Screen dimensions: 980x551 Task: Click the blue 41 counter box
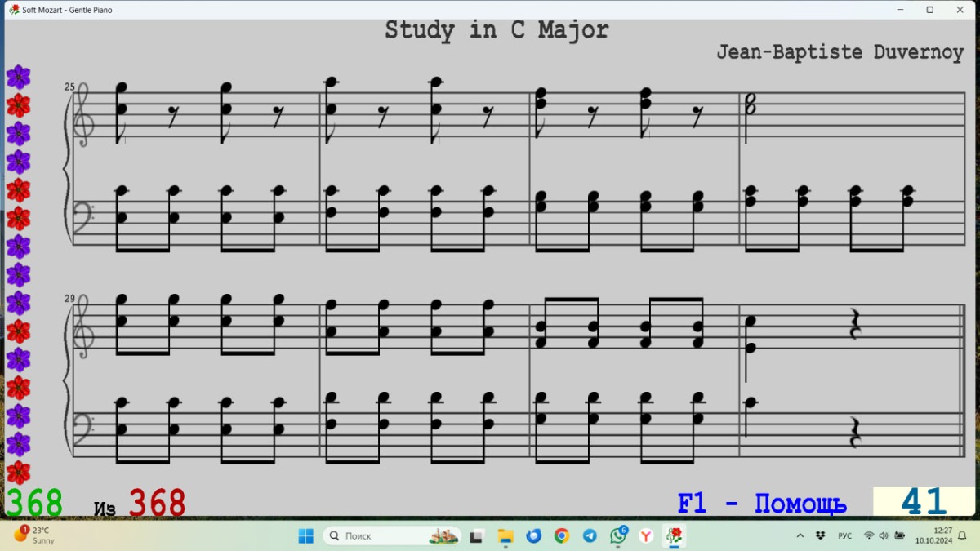pos(924,502)
